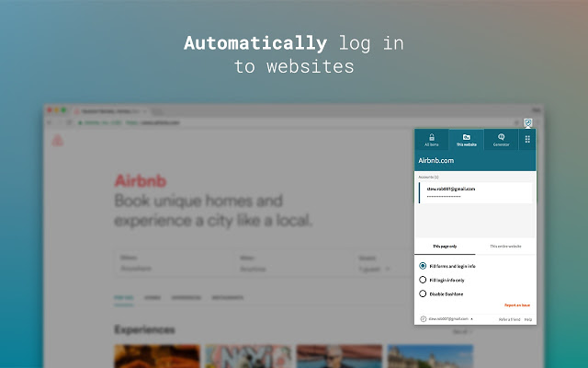Choose Fill login info only option
The width and height of the screenshot is (588, 368).
pyautogui.click(x=442, y=280)
